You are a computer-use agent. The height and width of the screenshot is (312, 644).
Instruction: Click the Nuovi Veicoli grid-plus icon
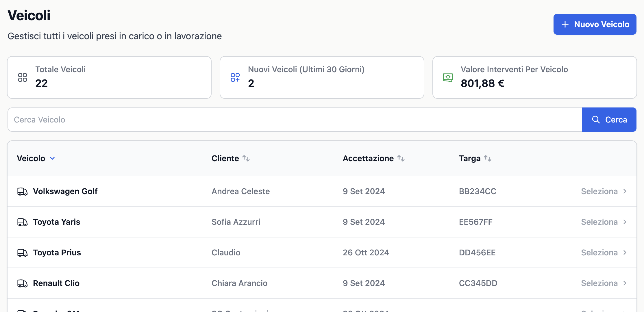(235, 77)
